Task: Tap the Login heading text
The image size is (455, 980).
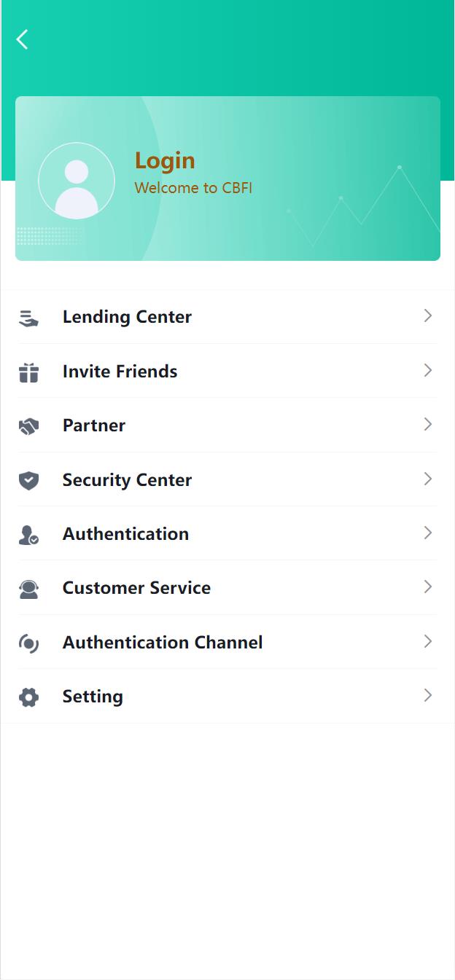Action: 165,161
